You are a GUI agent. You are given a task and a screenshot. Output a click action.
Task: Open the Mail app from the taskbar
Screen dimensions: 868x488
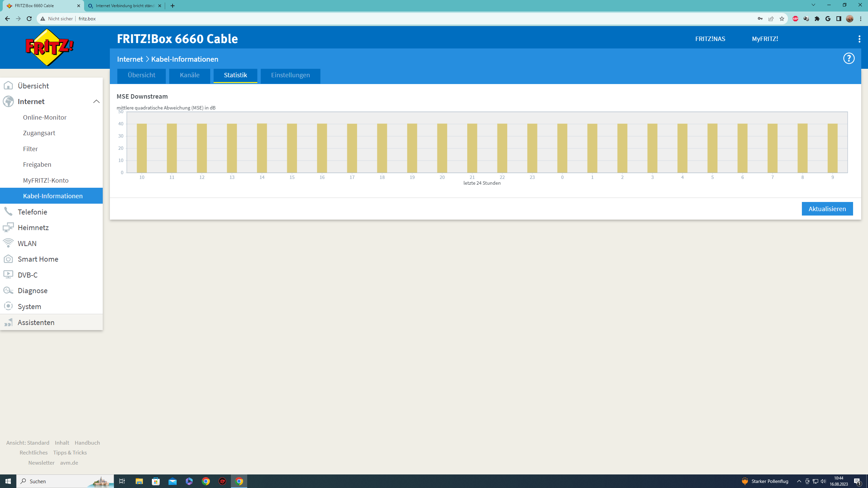coord(173,481)
